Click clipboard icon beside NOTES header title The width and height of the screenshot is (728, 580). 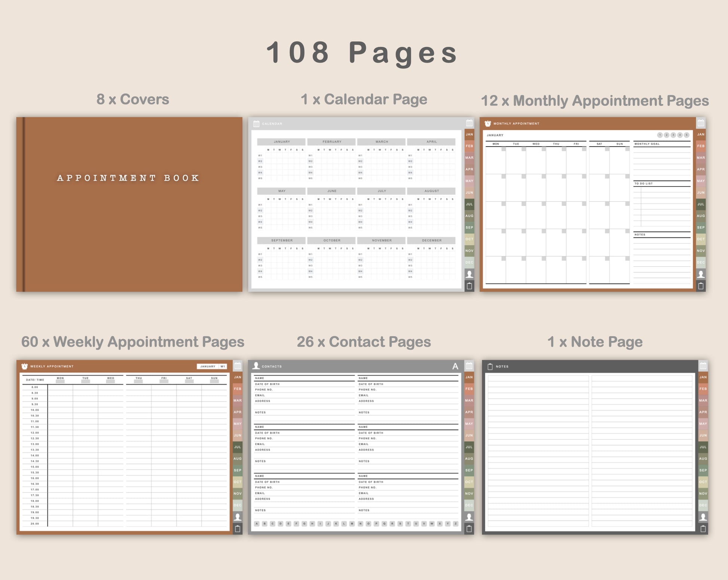coord(490,366)
